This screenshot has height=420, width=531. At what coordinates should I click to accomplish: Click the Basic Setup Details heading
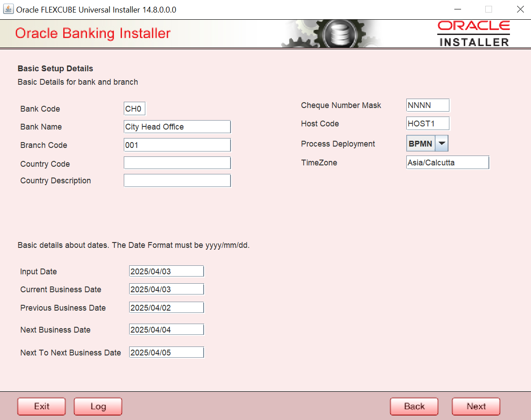(x=55, y=69)
